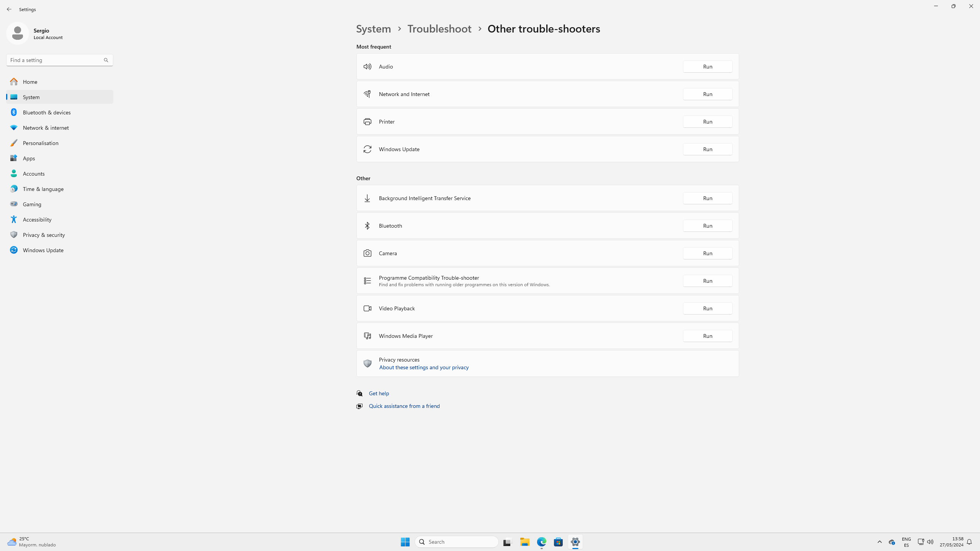Run the Audio trouble-shooter
This screenshot has height=551, width=980.
pos(707,67)
